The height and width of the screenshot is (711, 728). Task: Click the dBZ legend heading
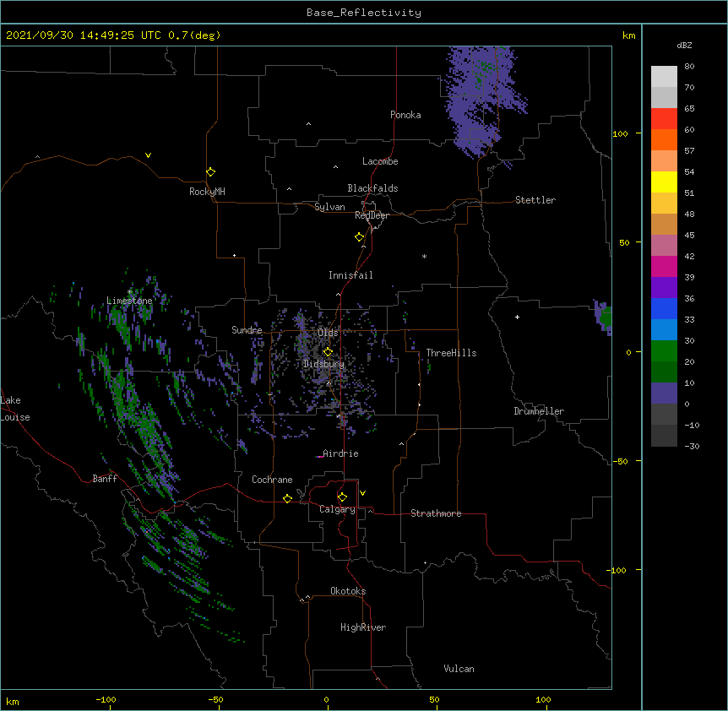click(x=684, y=46)
